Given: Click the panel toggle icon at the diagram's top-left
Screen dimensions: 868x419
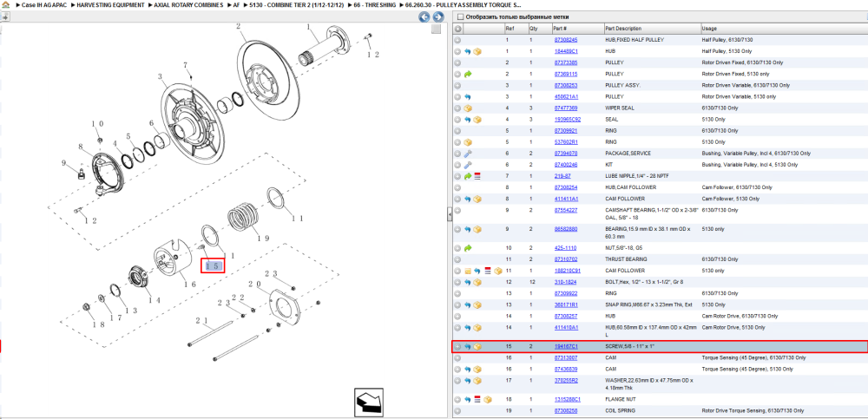Looking at the screenshot, I should [x=5, y=17].
